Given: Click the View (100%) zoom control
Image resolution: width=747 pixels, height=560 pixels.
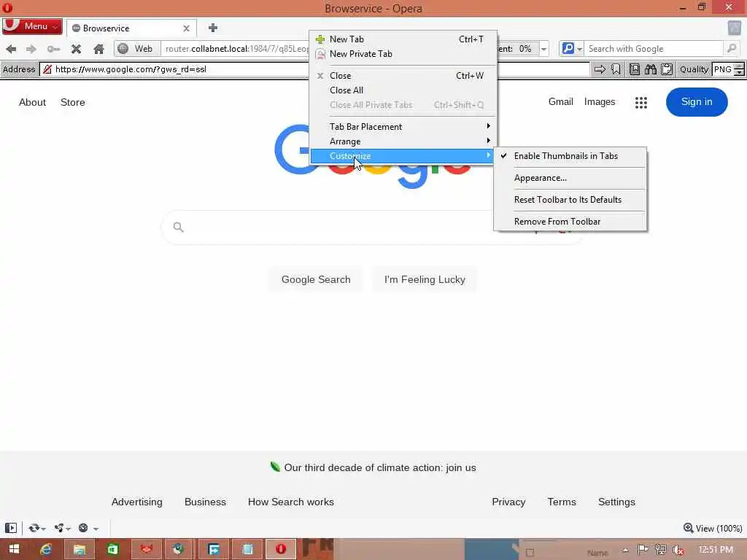Looking at the screenshot, I should (x=713, y=528).
